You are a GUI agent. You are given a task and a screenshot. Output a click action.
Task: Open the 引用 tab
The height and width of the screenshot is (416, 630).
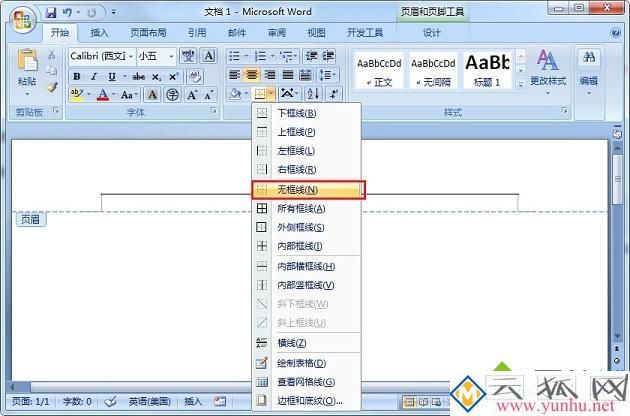[x=197, y=33]
